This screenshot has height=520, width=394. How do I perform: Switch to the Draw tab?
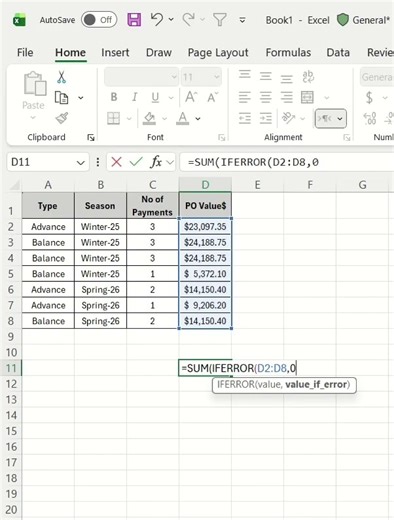(159, 52)
